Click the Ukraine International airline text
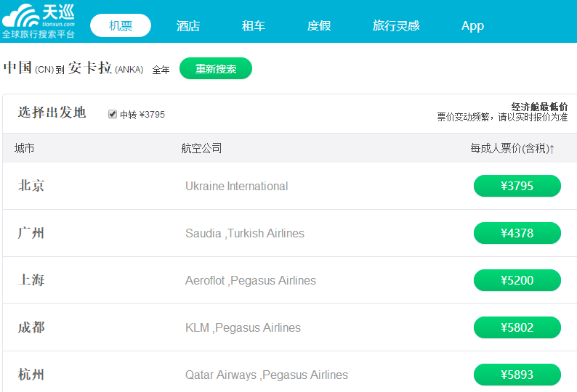The height and width of the screenshot is (392, 577). click(237, 186)
